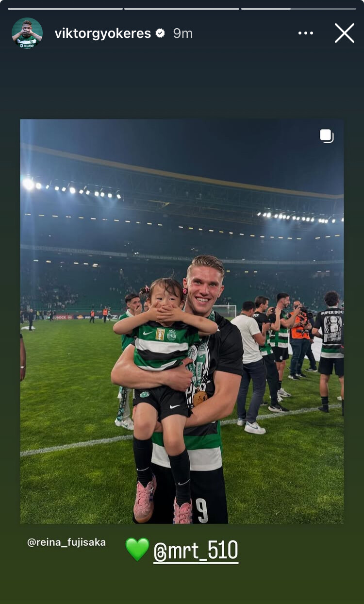Click the 9m story timestamp

[183, 33]
